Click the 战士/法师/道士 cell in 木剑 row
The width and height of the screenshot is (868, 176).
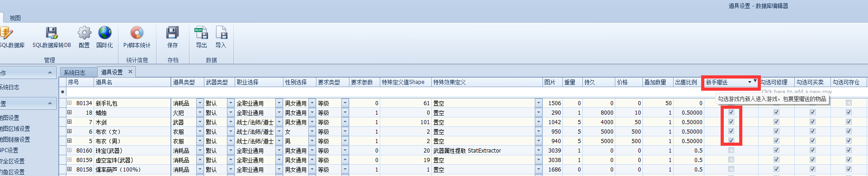click(x=255, y=122)
